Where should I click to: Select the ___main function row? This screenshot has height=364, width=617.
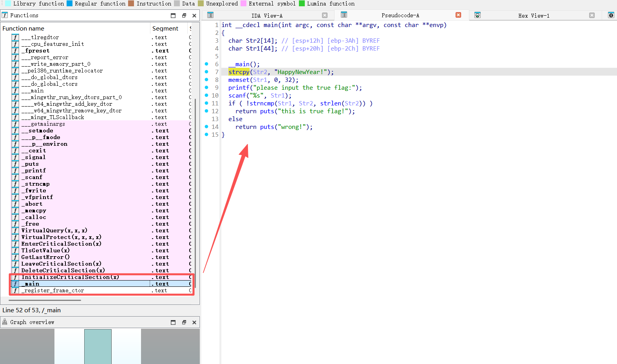101,91
